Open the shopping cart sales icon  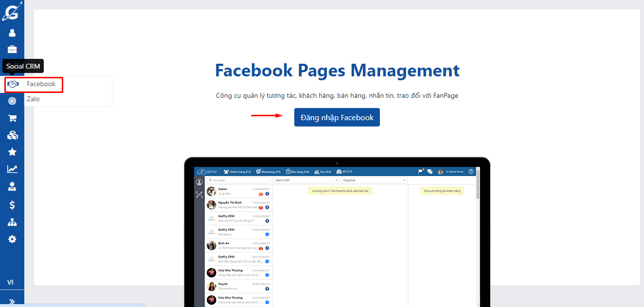pos(12,118)
